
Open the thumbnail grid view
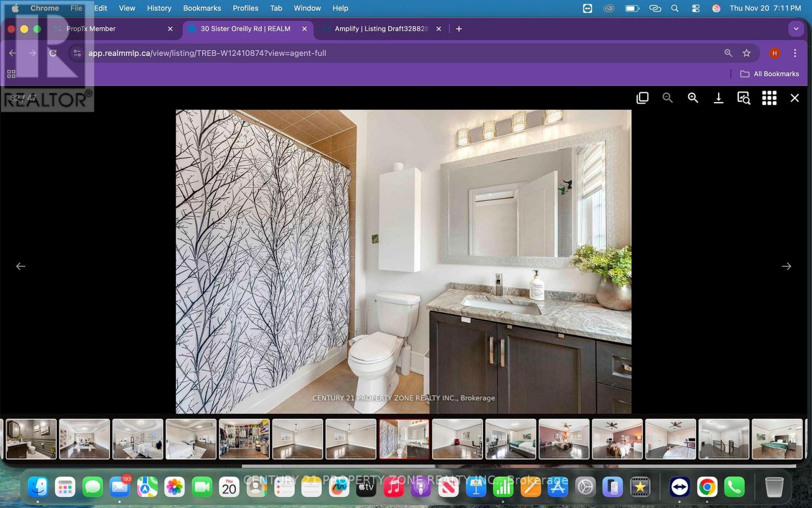coord(769,98)
